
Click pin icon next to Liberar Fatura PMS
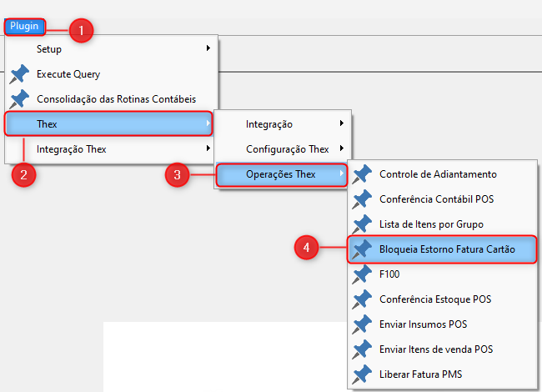coord(363,374)
